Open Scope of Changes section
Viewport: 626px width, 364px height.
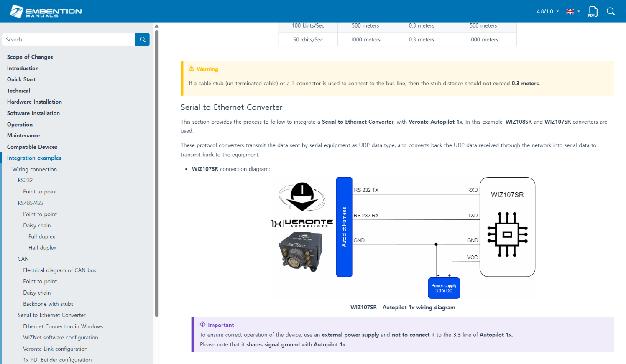coord(30,57)
